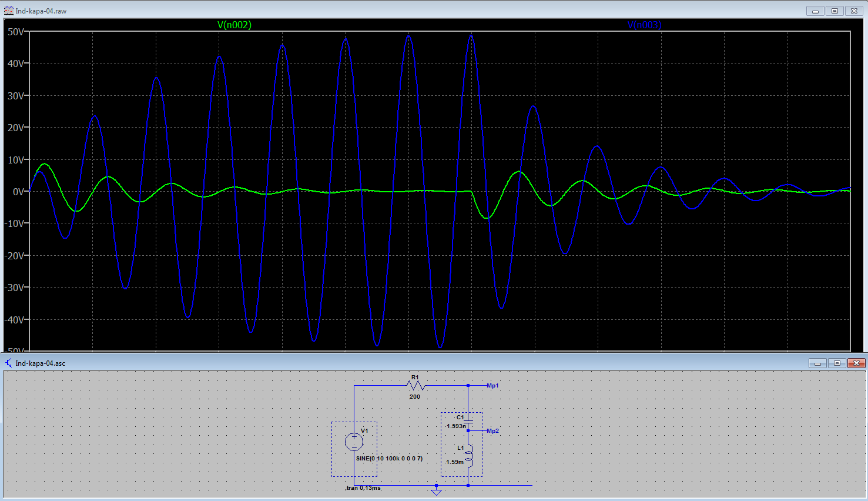This screenshot has height=501, width=868.
Task: Click the Ind-kapa-04.raw window title text
Action: (x=41, y=11)
